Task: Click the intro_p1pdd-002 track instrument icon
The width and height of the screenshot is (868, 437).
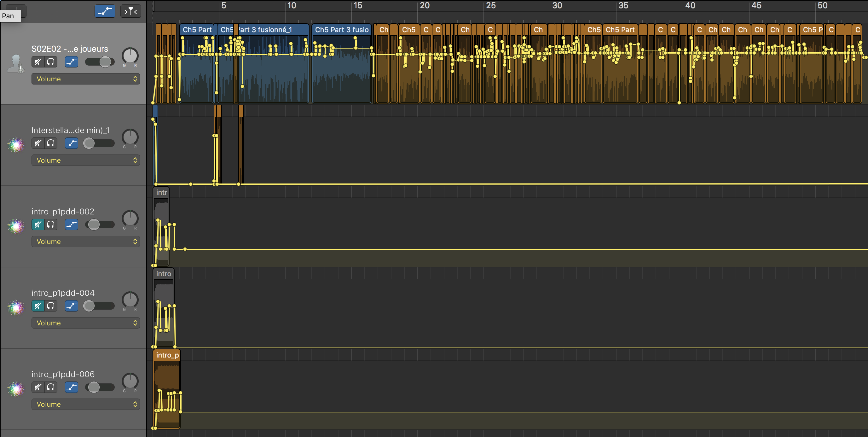Action: click(16, 226)
